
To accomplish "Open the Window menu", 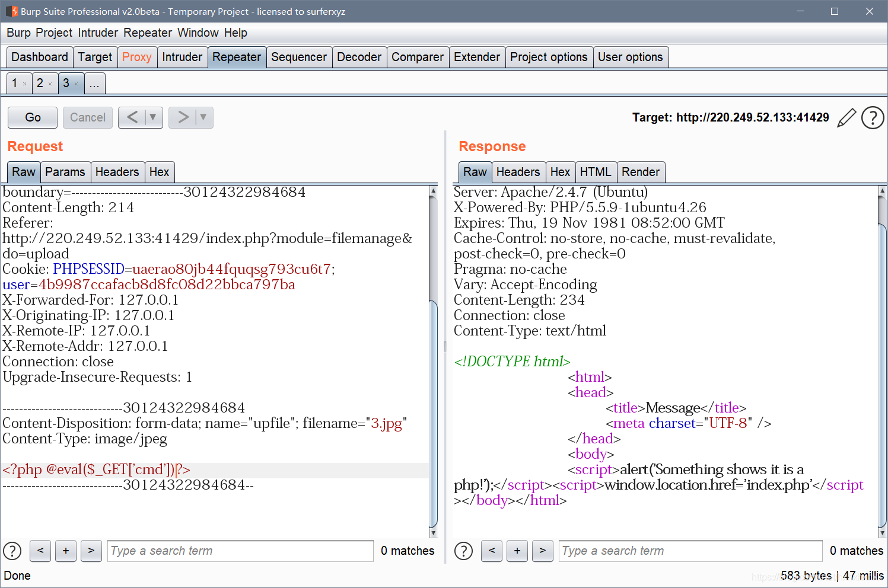I will [198, 33].
